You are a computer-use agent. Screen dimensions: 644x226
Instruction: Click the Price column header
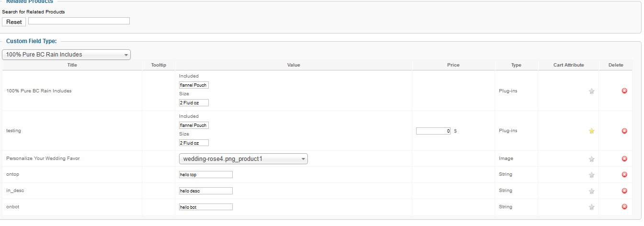(x=453, y=65)
